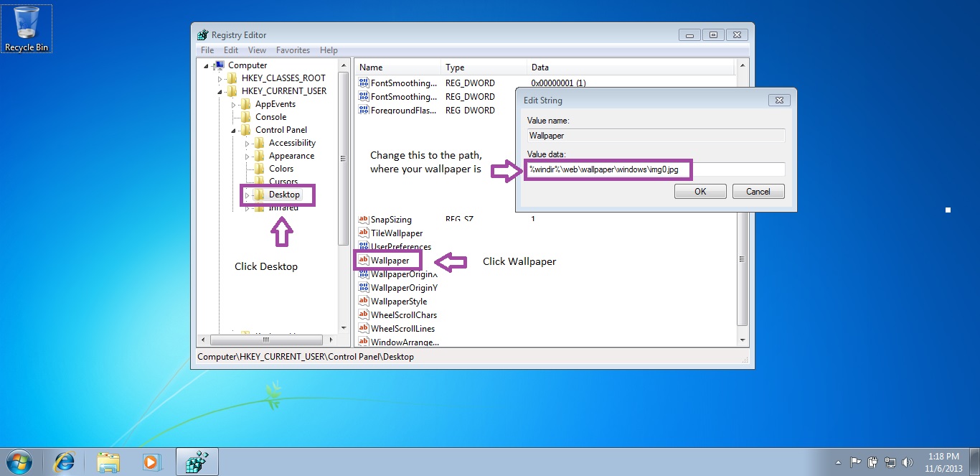Screen dimensions: 980x476
Task: Launch Internet Explorer from the taskbar
Action: click(64, 462)
